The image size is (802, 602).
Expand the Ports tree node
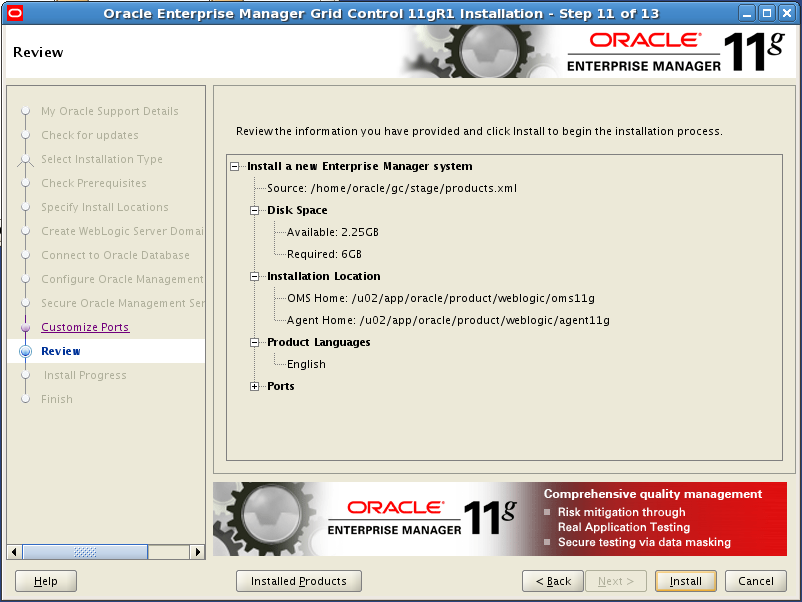(x=254, y=386)
